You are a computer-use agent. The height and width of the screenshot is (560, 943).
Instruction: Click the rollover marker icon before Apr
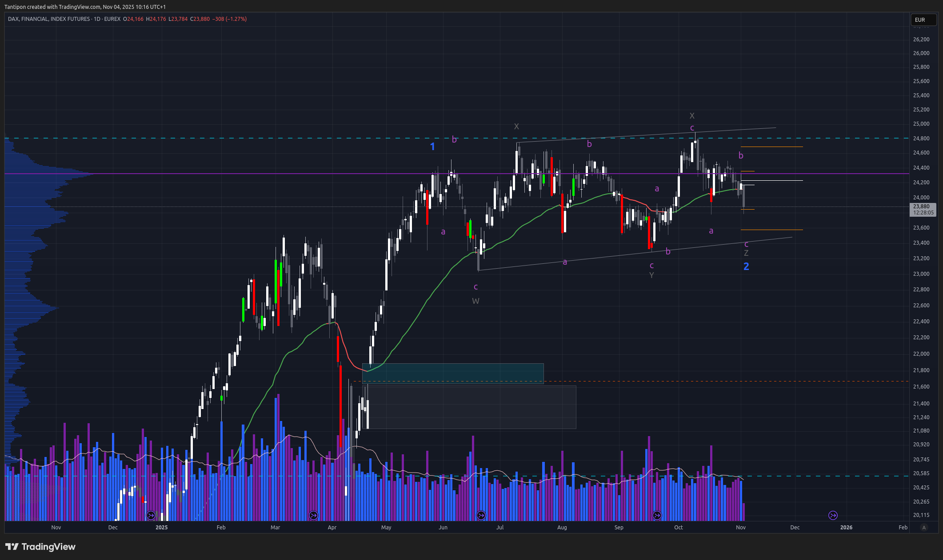tap(313, 515)
